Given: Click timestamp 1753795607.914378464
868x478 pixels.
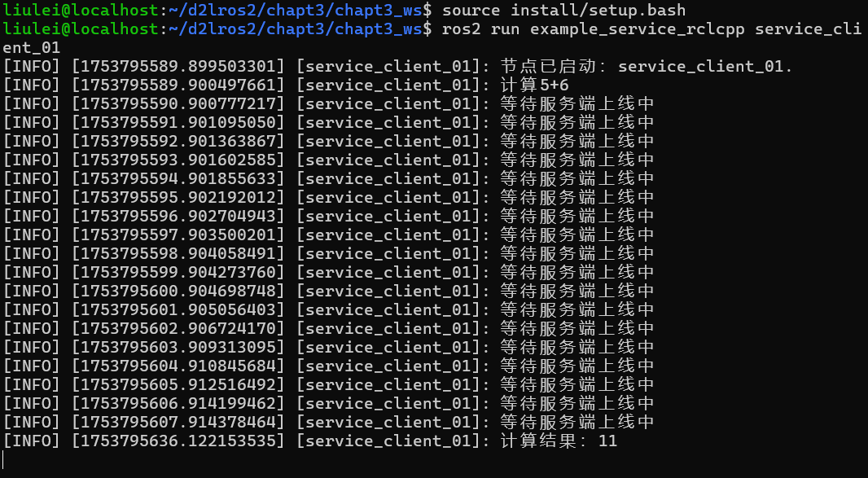Looking at the screenshot, I should pos(178,422).
